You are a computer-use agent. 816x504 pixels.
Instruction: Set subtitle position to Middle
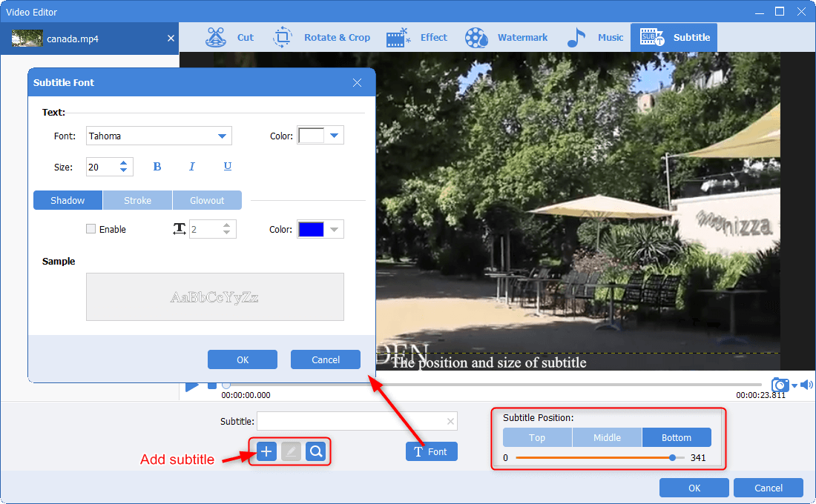607,437
